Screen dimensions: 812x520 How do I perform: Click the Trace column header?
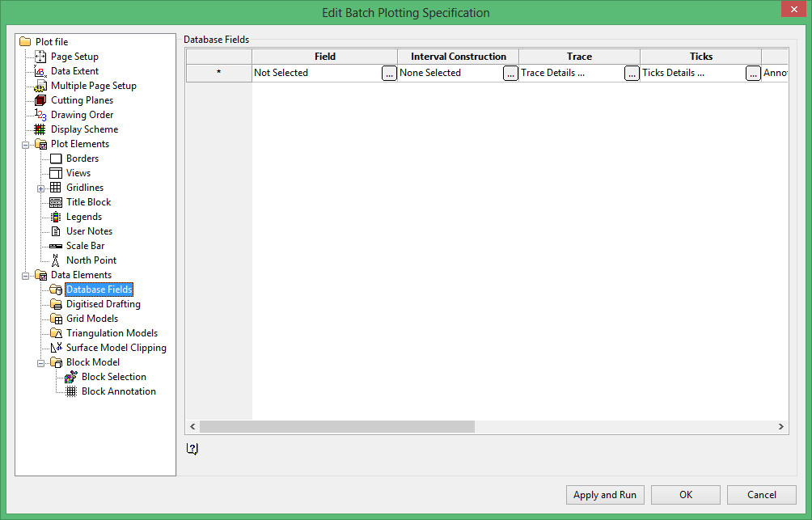(580, 57)
